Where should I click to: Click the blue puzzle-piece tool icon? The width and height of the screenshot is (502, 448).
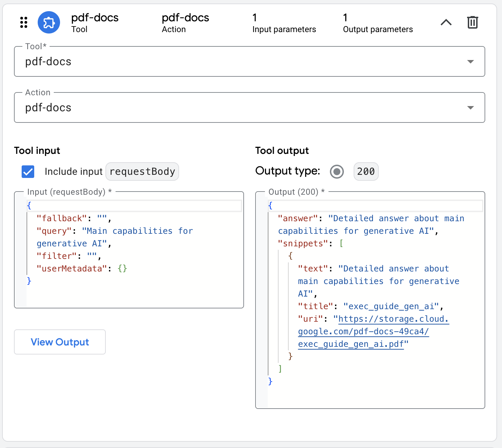[49, 22]
